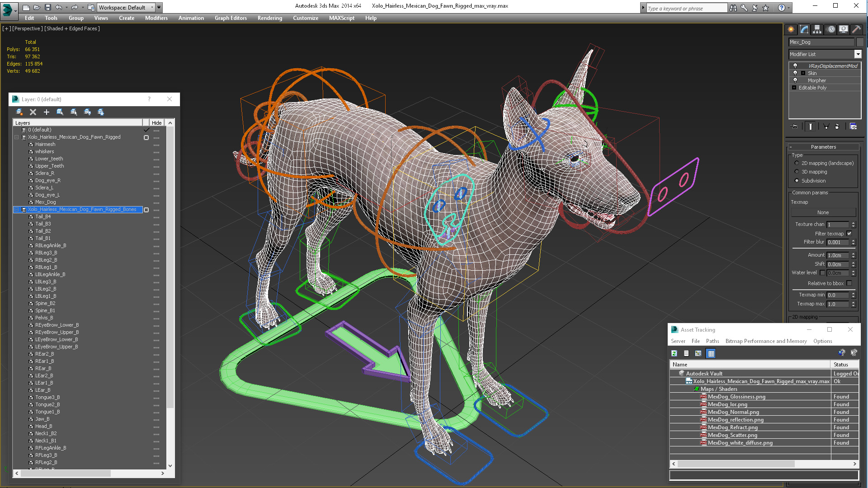
Task: Switch to the Motion command panel tab
Action: 831,29
